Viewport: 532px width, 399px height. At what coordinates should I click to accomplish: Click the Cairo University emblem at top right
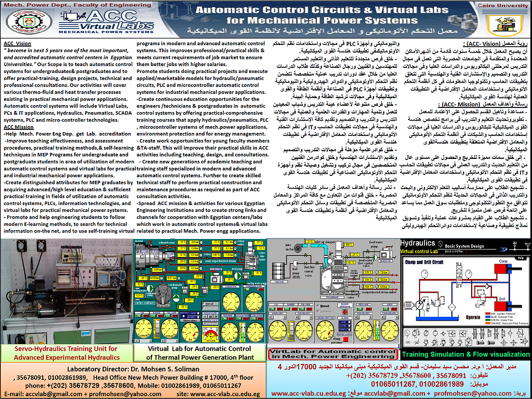[x=505, y=25]
